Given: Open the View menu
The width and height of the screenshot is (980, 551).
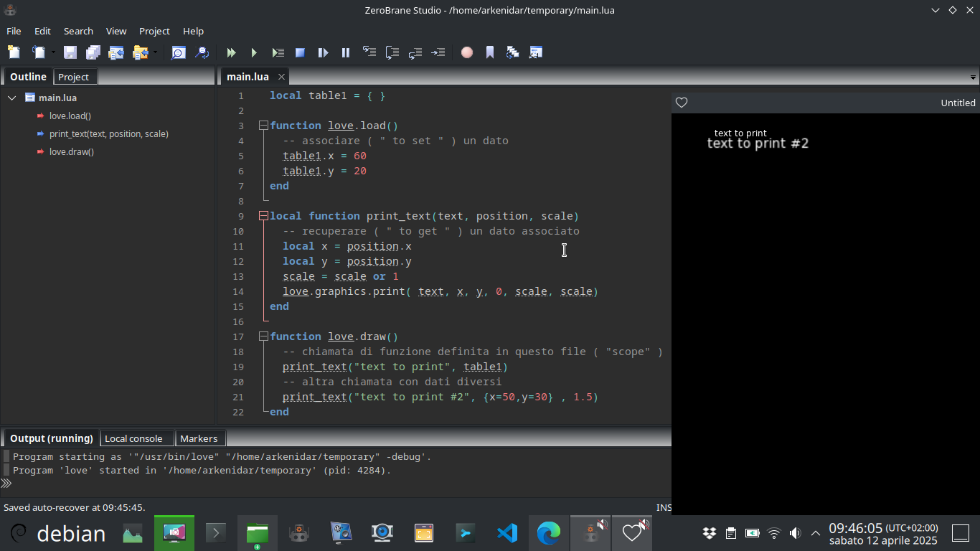Looking at the screenshot, I should [116, 31].
